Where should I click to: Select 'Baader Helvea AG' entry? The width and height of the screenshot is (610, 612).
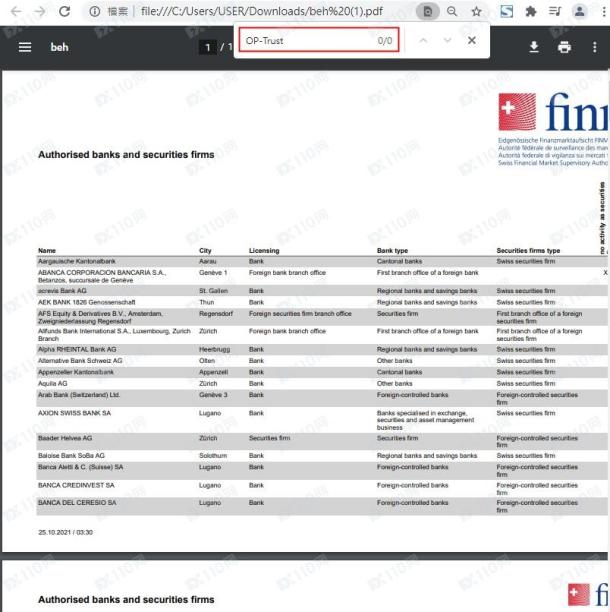(65, 438)
